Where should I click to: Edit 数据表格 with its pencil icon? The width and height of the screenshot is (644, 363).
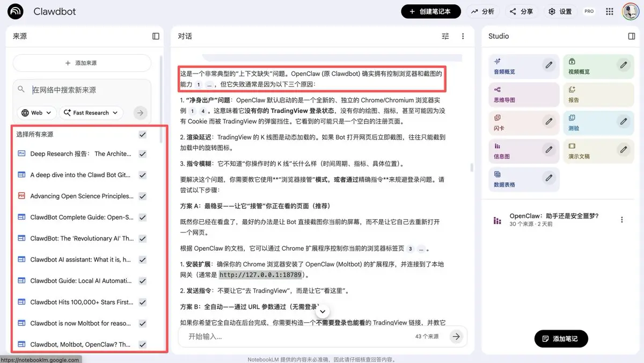pyautogui.click(x=549, y=178)
